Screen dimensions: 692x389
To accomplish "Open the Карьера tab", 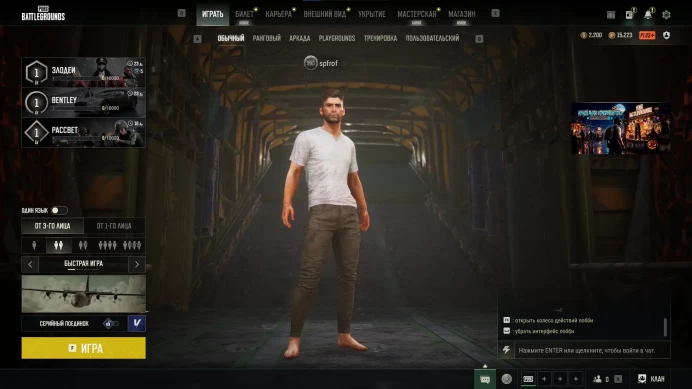I will tap(278, 14).
